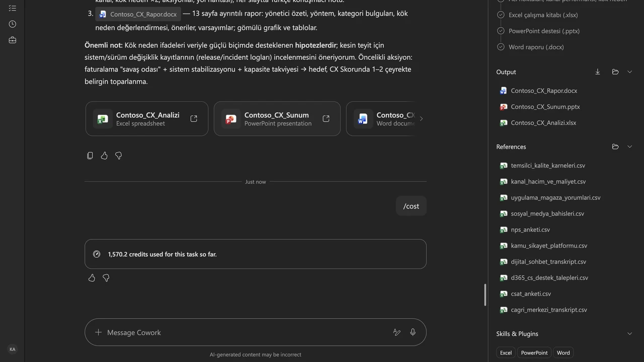Collapse the References section chevron

[x=629, y=147]
